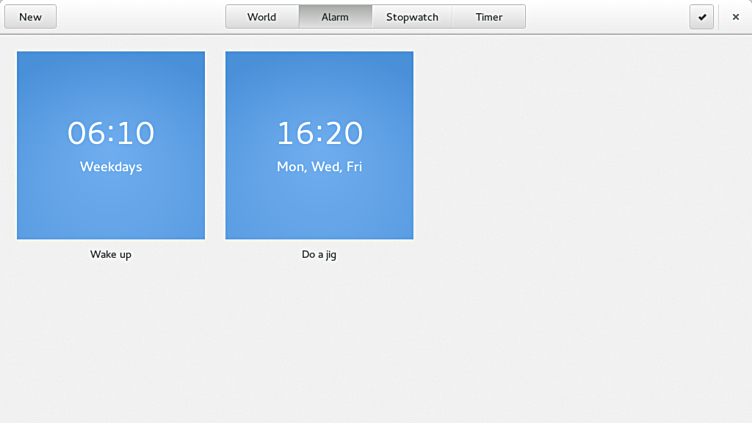Screen dimensions: 752x423
Task: Click the "Do a jig" alarm name label
Action: pos(319,255)
